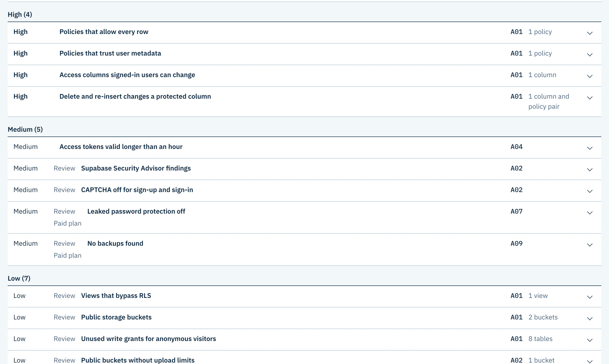Image resolution: width=609 pixels, height=364 pixels.
Task: Open 'Leaked password protection off' title
Action: (x=136, y=211)
